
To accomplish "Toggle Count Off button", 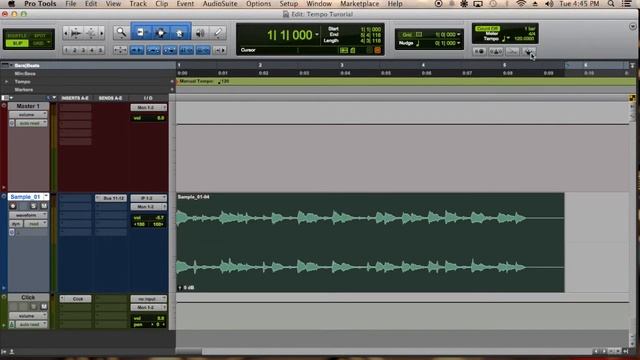I will (x=487, y=28).
